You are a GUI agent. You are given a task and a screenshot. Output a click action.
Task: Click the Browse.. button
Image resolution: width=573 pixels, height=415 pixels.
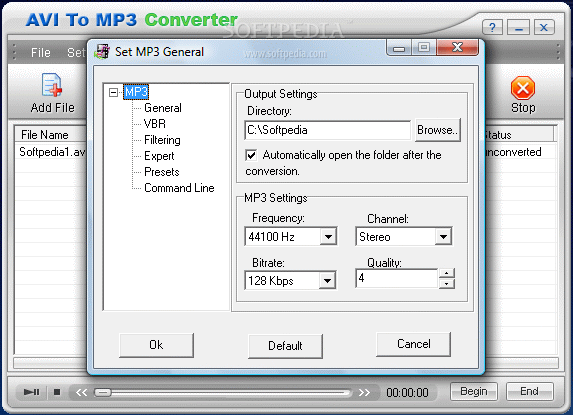[x=437, y=130]
